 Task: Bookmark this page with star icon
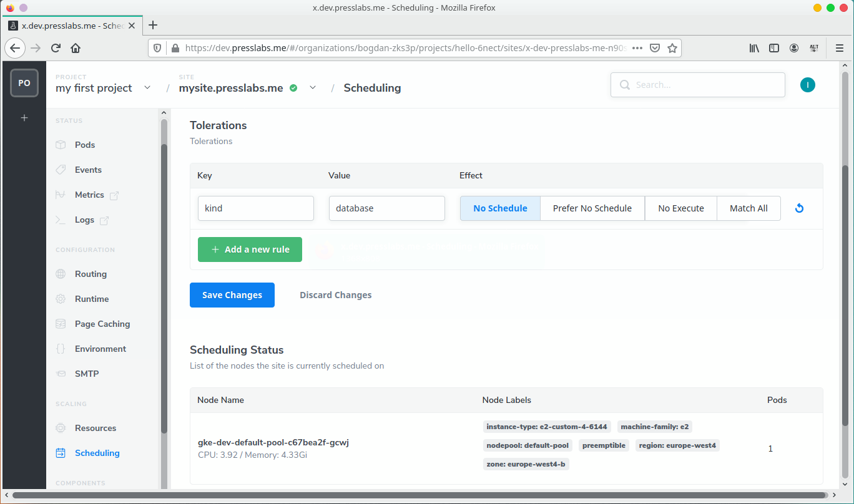click(672, 48)
